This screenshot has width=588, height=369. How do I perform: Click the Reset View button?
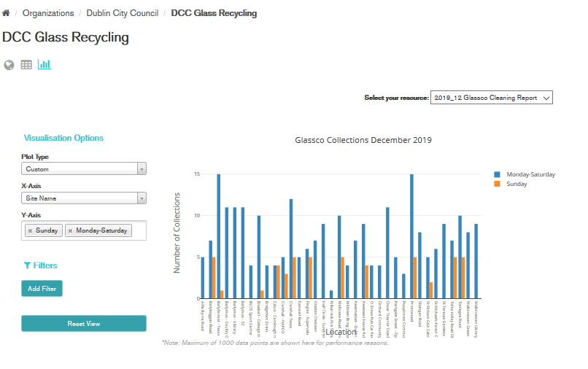coord(83,323)
